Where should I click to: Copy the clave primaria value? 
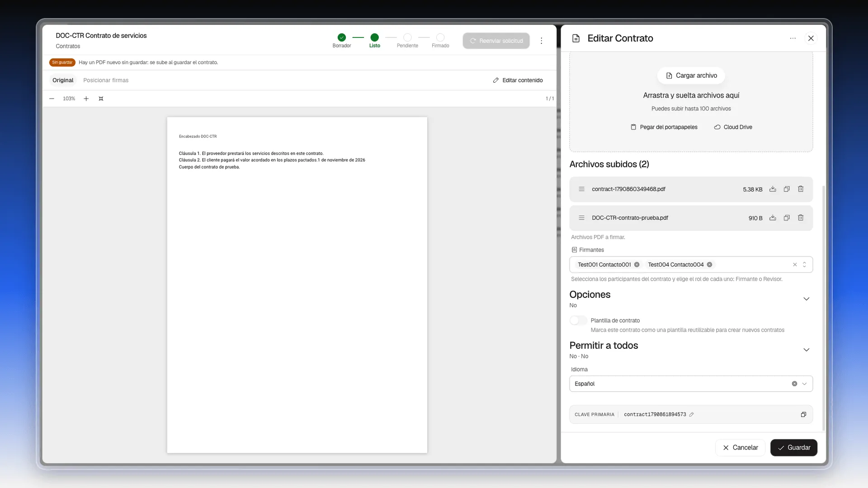tap(803, 414)
